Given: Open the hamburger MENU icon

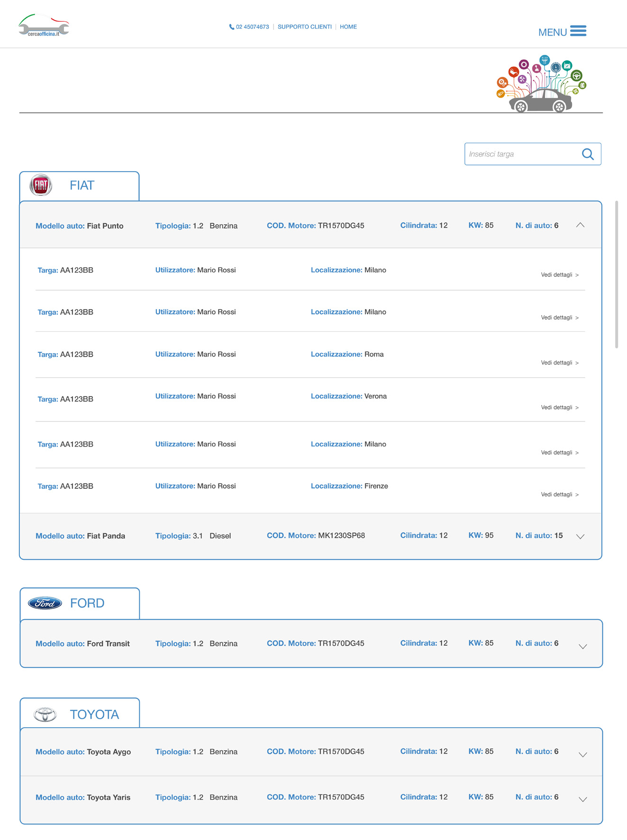Looking at the screenshot, I should coord(578,31).
